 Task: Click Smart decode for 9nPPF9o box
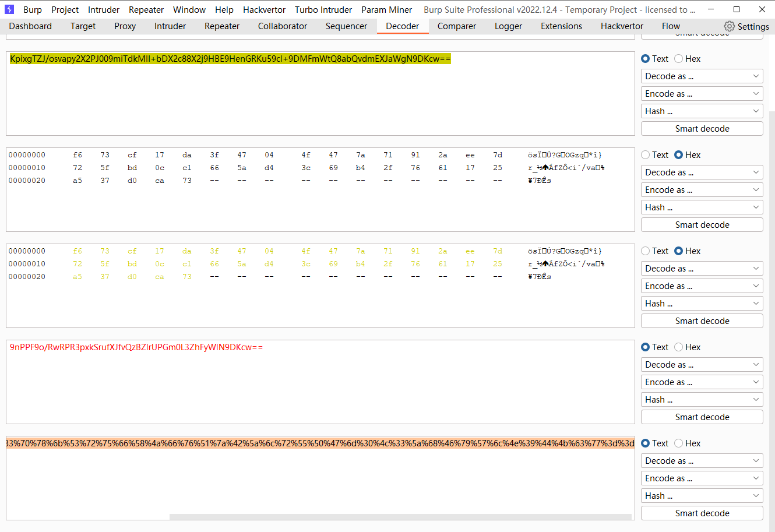(x=702, y=417)
